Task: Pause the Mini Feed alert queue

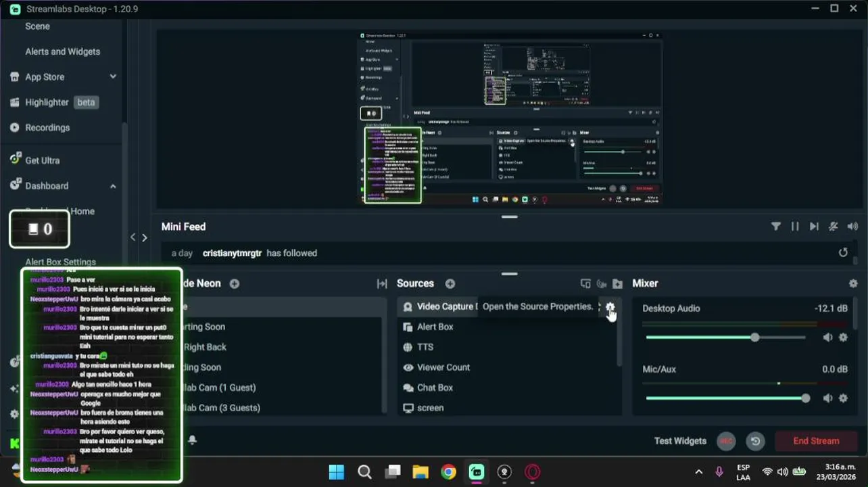Action: click(795, 227)
